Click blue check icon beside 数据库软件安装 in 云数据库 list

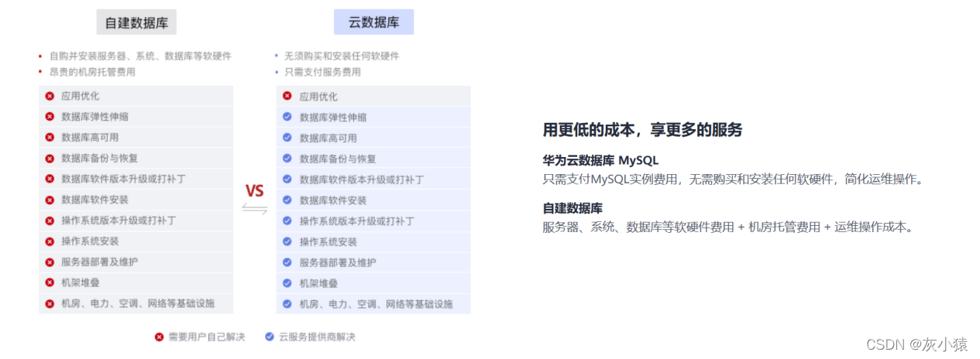tap(287, 200)
